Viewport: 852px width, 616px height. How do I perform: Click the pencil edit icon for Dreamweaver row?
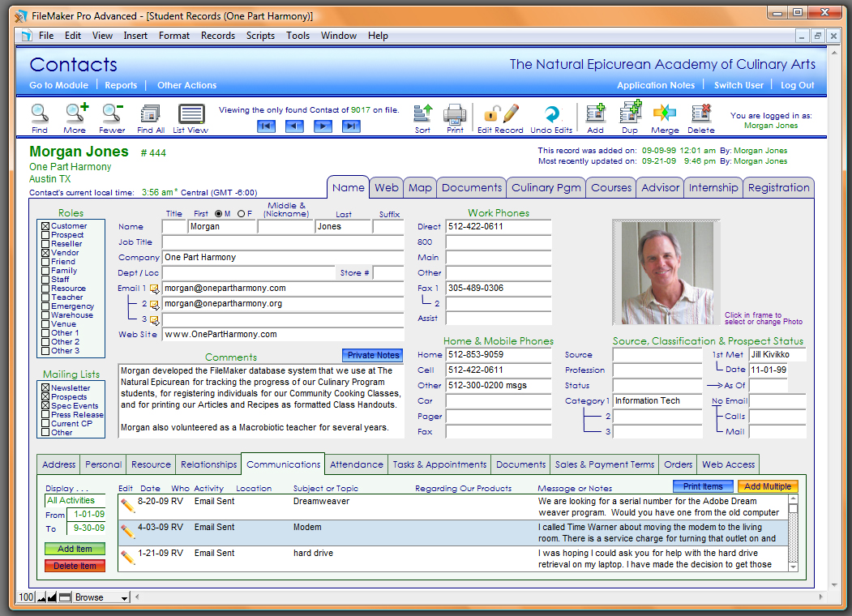(128, 506)
